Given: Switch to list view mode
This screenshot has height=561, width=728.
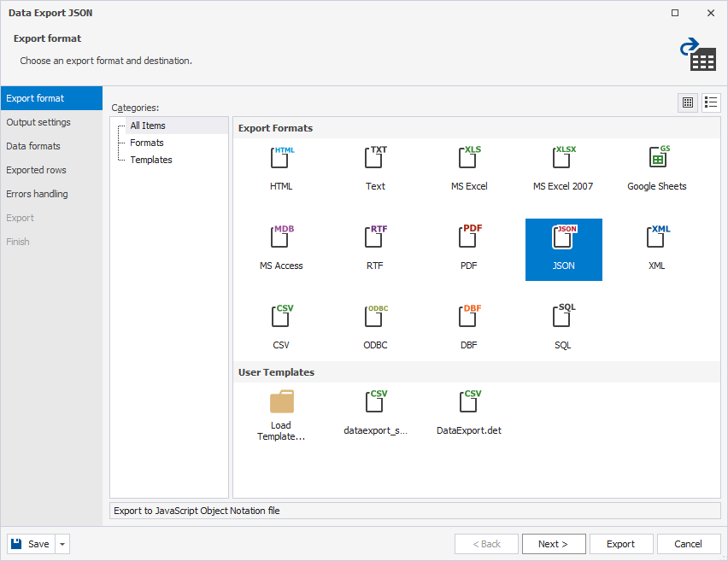Looking at the screenshot, I should pyautogui.click(x=711, y=102).
